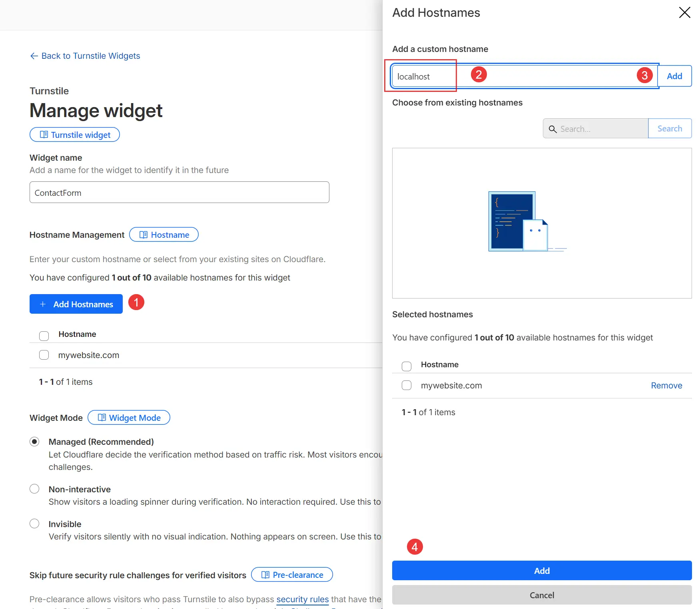
Task: Check mywebsite.com under Selected hostnames
Action: [x=406, y=385]
